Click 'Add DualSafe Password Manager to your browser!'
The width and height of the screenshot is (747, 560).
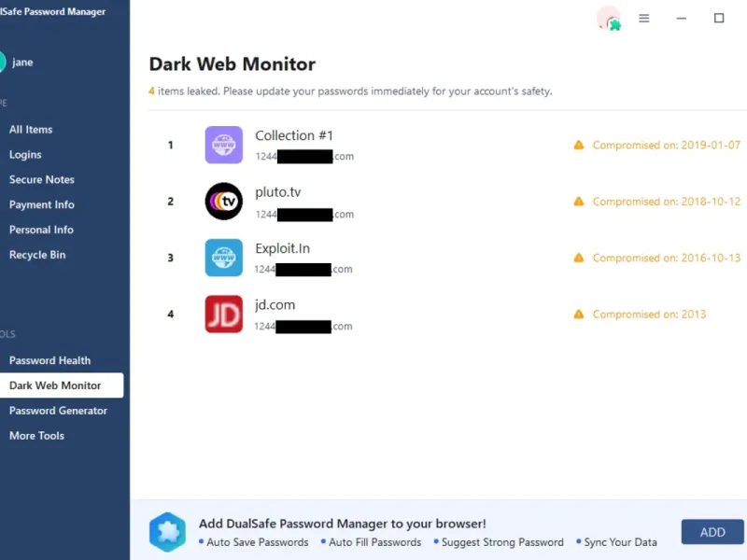tap(343, 524)
